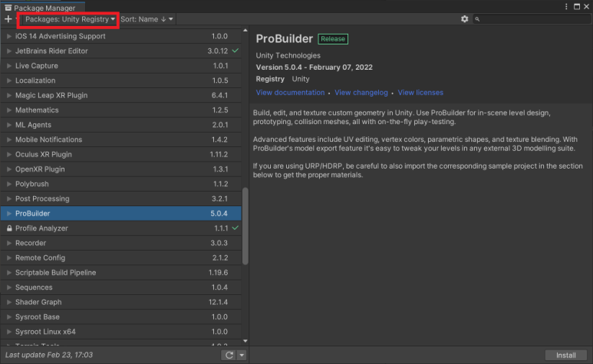Viewport: 593px width, 364px height.
Task: Open the refresh options dropdown arrow
Action: tap(242, 355)
